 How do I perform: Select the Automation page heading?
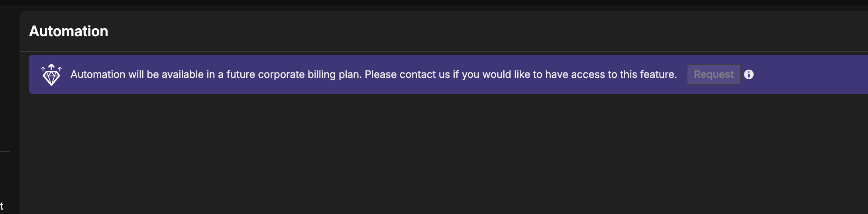click(69, 31)
